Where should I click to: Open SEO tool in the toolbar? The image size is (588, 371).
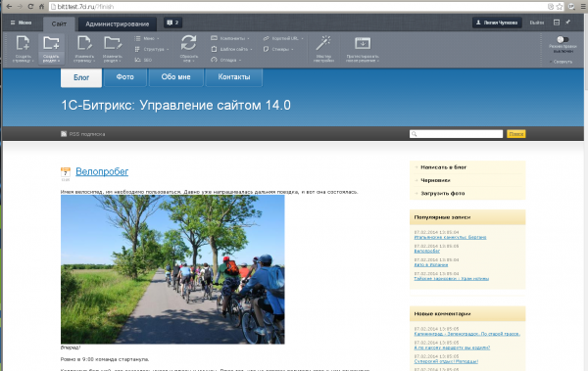pos(143,60)
